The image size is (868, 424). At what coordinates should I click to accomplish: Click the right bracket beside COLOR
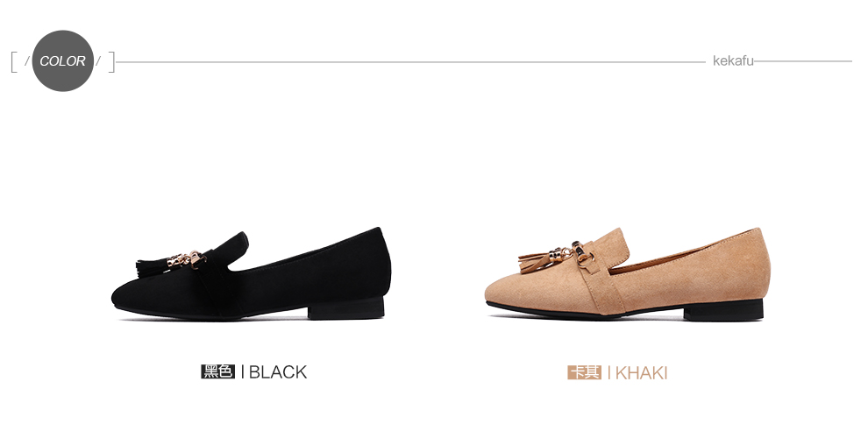111,62
